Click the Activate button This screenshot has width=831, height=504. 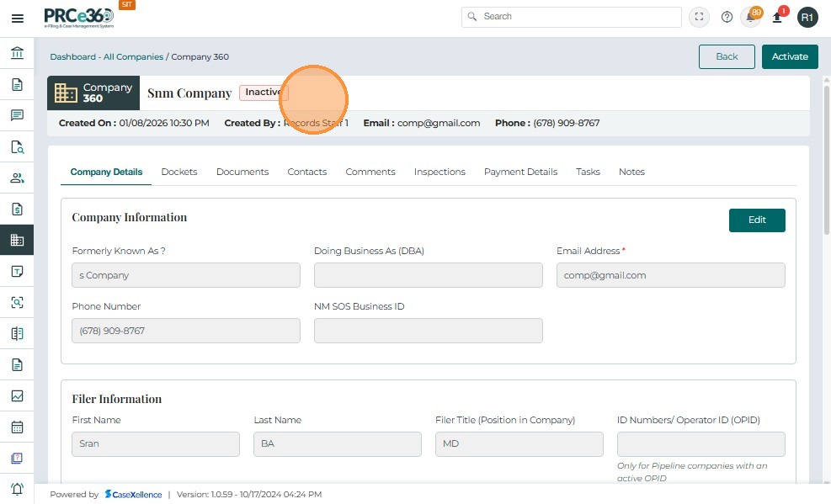click(x=790, y=56)
